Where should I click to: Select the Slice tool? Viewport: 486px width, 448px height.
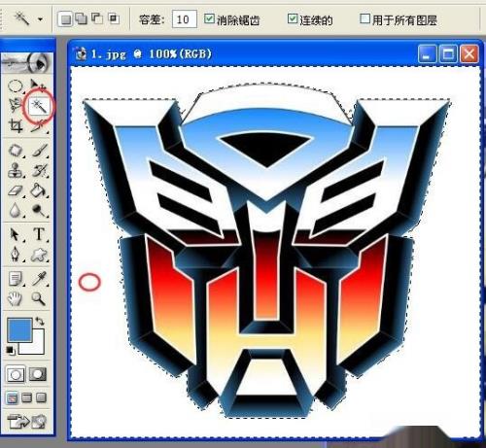click(x=40, y=126)
